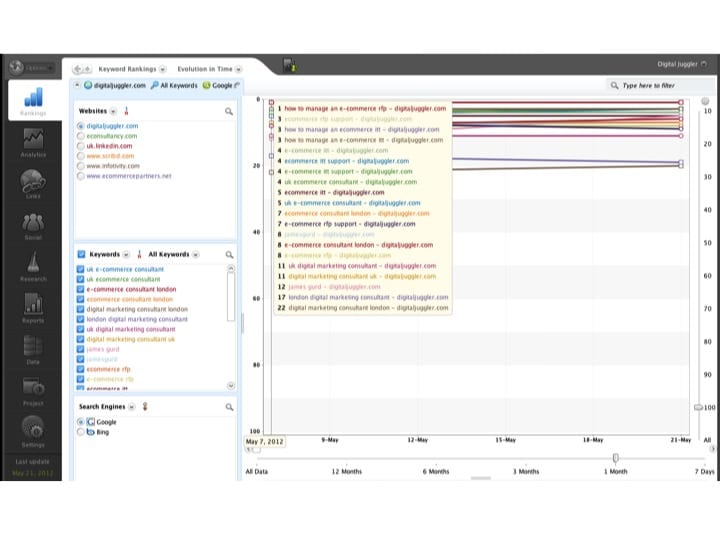Open the Websites panel dropdown arrow
Screen dimensions: 720x540
(113, 111)
